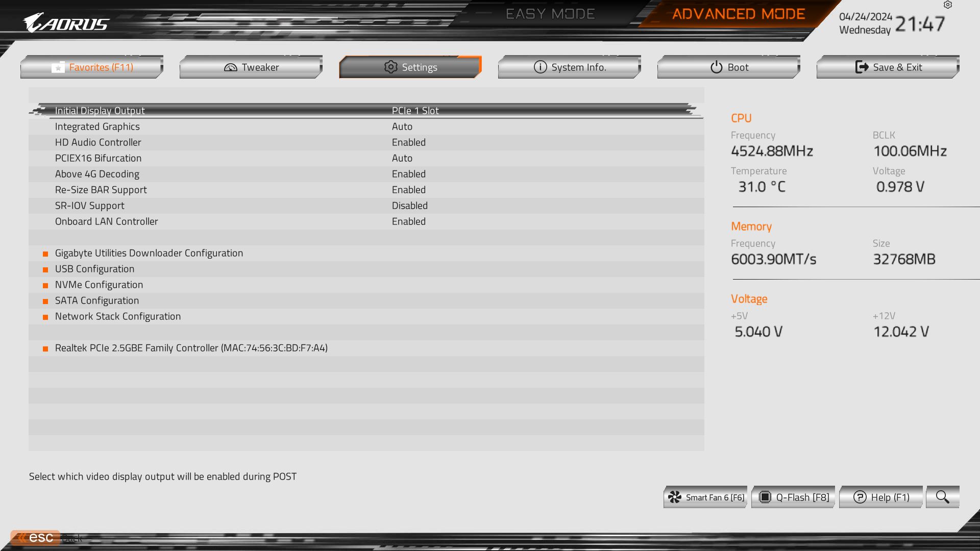
Task: Open the Tweaker settings panel
Action: point(251,67)
